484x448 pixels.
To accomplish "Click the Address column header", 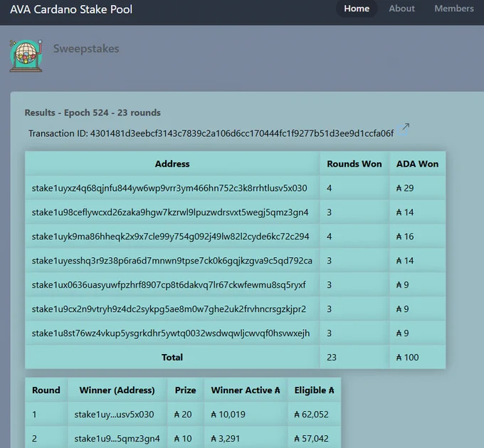I will point(172,164).
